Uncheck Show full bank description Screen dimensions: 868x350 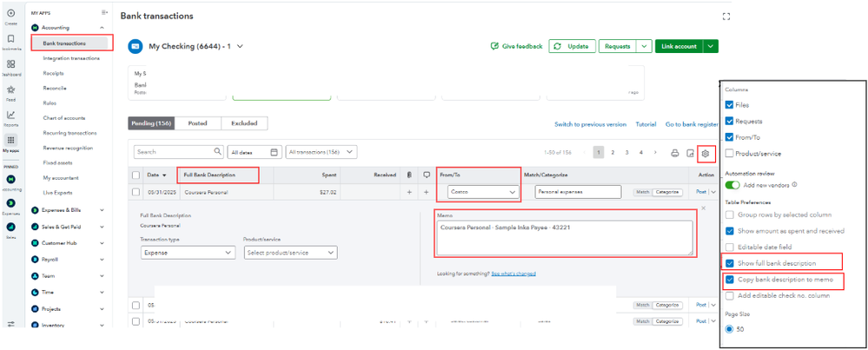(x=729, y=263)
